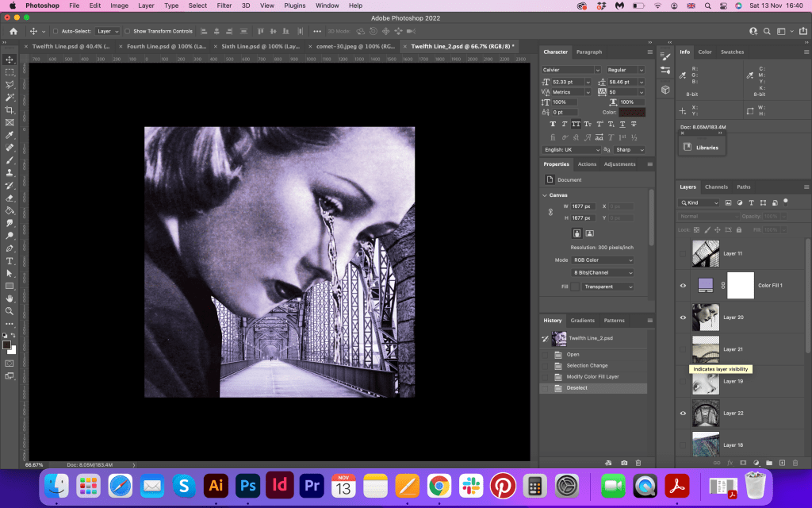Viewport: 812px width, 508px height.
Task: Select the Crop tool
Action: tap(10, 110)
